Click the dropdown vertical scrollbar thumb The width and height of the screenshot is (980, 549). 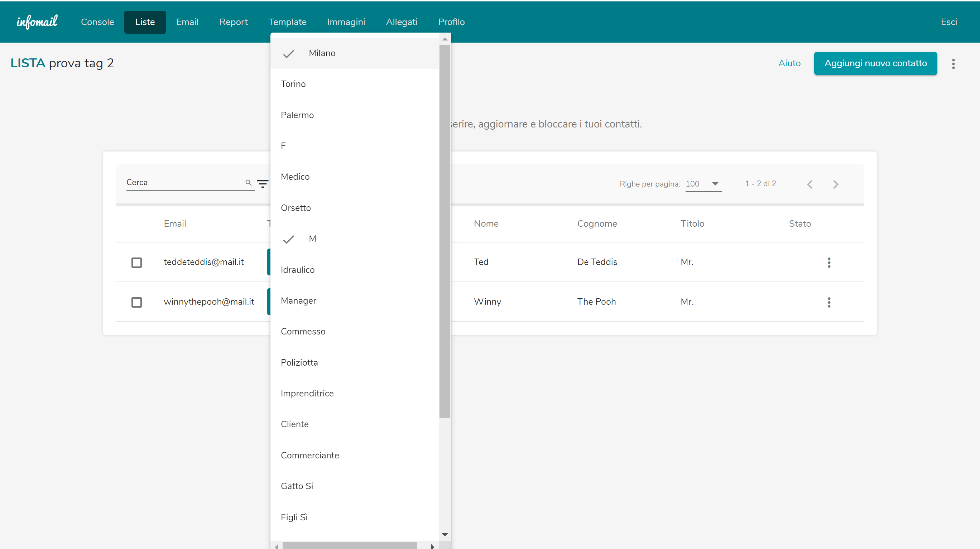(x=445, y=231)
